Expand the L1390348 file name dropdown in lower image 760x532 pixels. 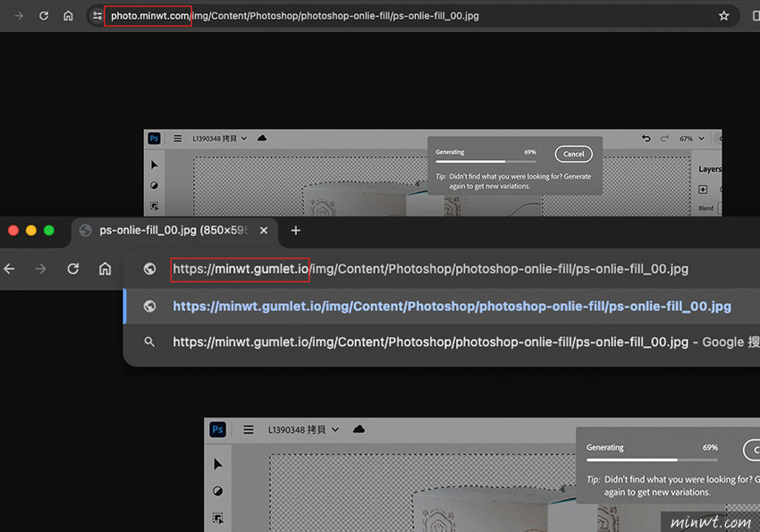click(x=303, y=430)
